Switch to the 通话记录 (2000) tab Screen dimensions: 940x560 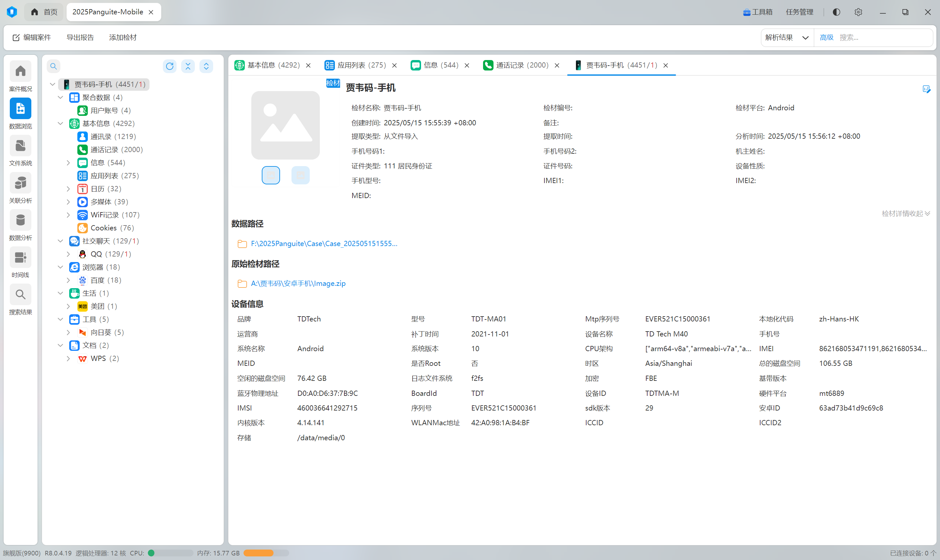point(522,65)
